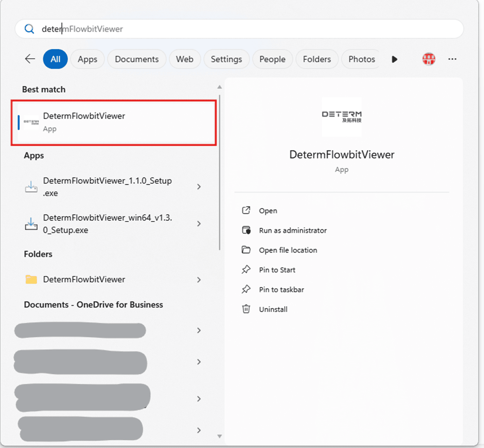The width and height of the screenshot is (484, 448).
Task: Choose Pin to Start
Action: coord(277,270)
